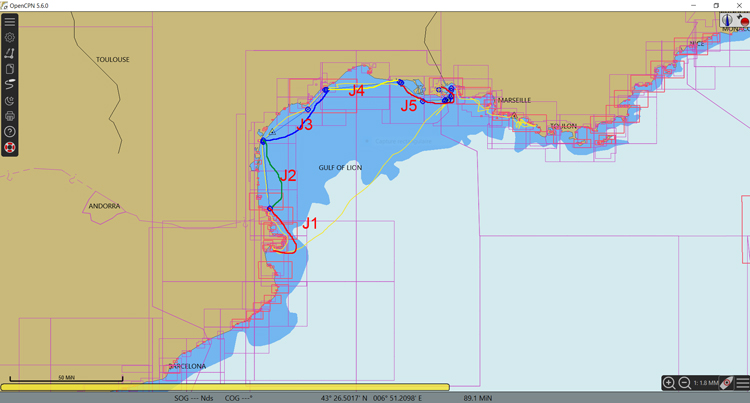750x403 pixels.
Task: Open the main toolbar hamburger menu
Action: (x=10, y=22)
